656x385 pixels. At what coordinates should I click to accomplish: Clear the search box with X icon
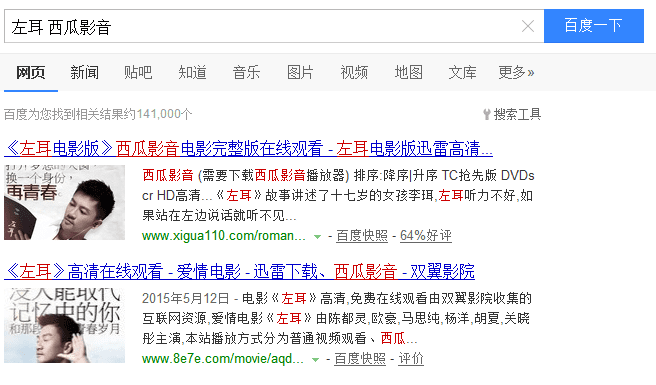pyautogui.click(x=528, y=26)
